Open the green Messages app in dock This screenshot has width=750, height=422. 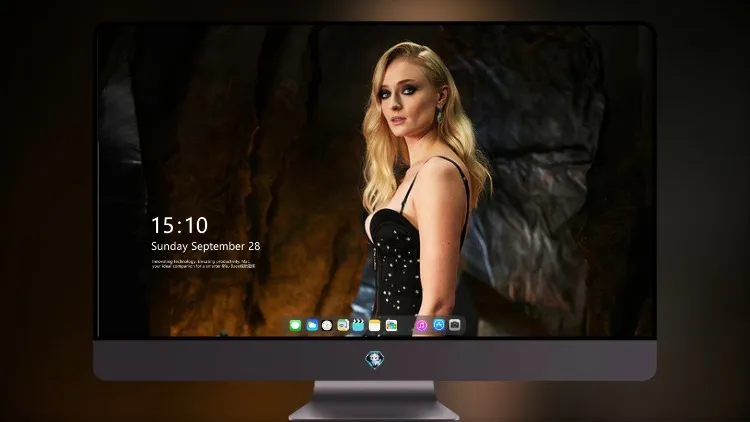pos(295,326)
